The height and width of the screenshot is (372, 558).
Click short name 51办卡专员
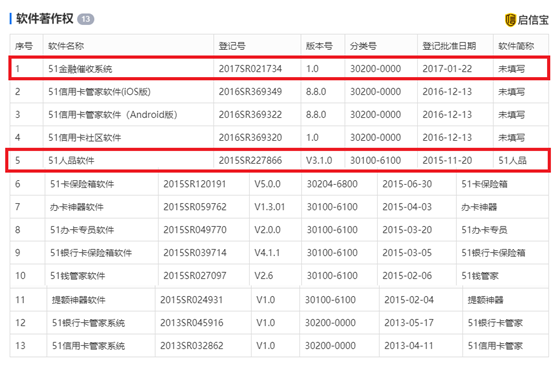[x=484, y=230]
